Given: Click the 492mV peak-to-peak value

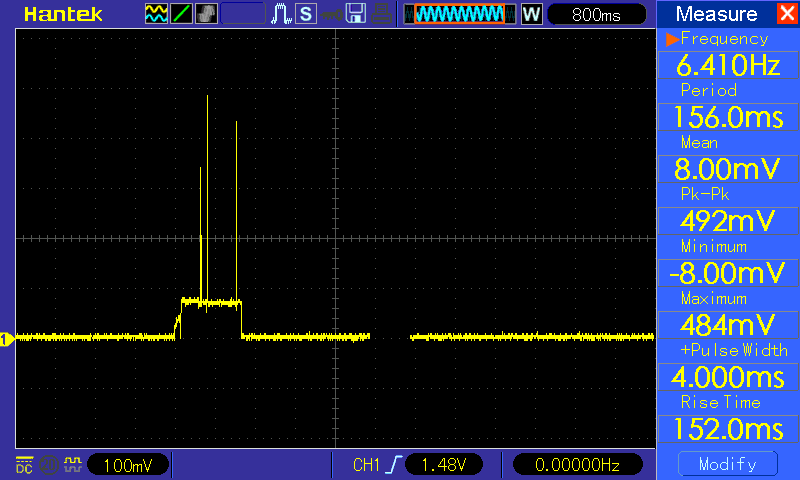Looking at the screenshot, I should point(728,221).
